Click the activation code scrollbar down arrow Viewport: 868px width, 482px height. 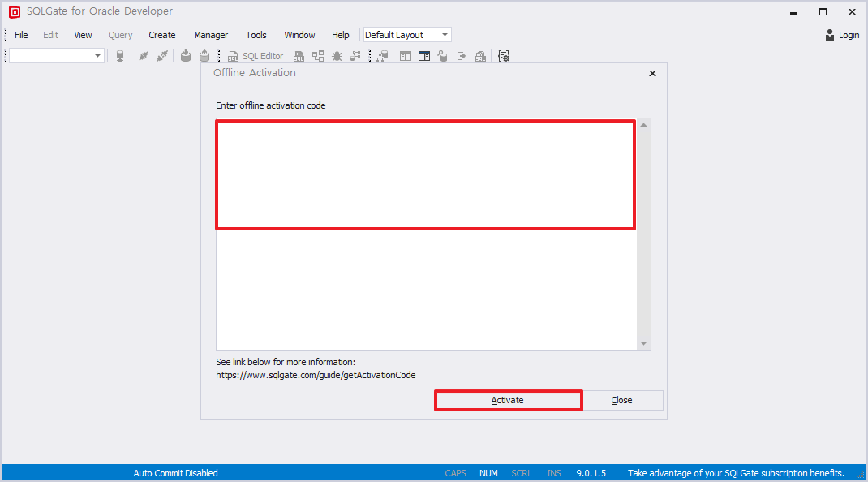(x=644, y=343)
